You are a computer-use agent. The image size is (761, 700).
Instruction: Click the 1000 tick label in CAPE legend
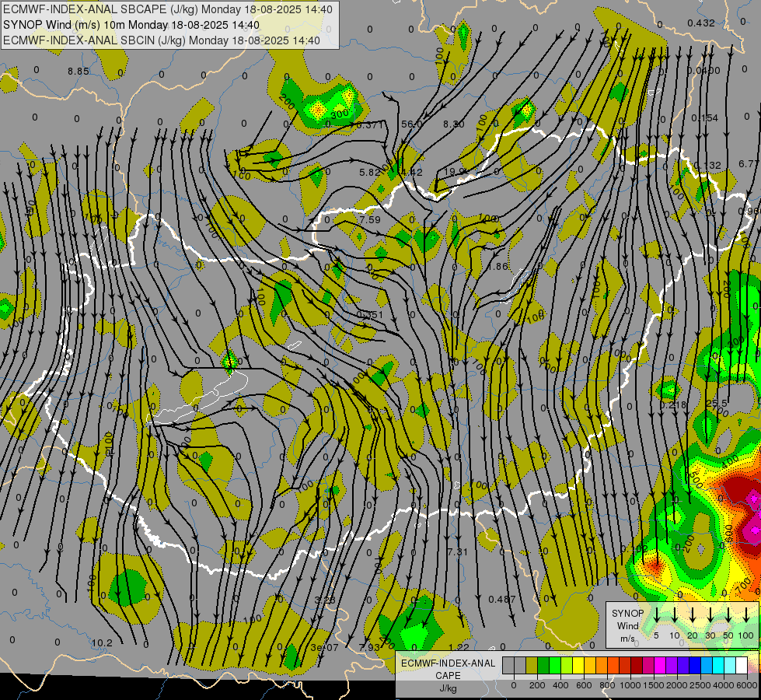[x=630, y=685]
